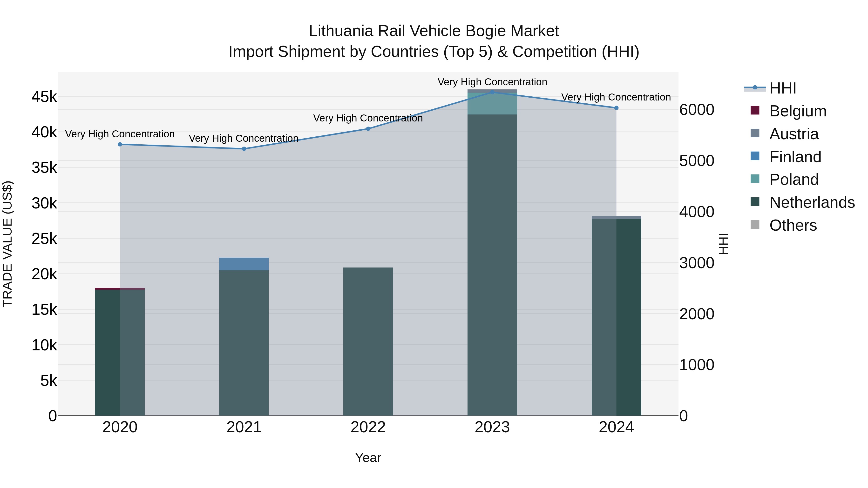Click the 5k tick on left axis
Viewport: 868px width, 488px height.
[x=48, y=381]
